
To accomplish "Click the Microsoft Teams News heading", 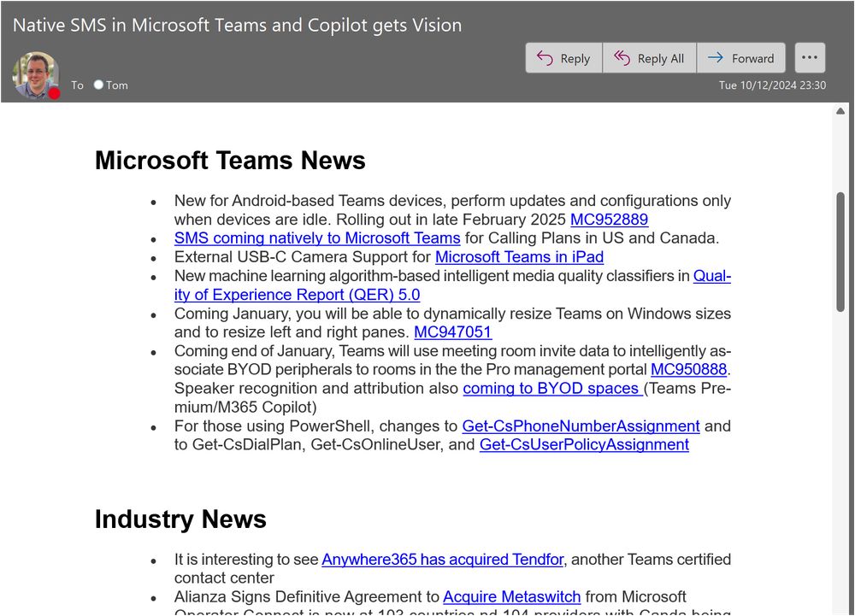I will tap(230, 161).
